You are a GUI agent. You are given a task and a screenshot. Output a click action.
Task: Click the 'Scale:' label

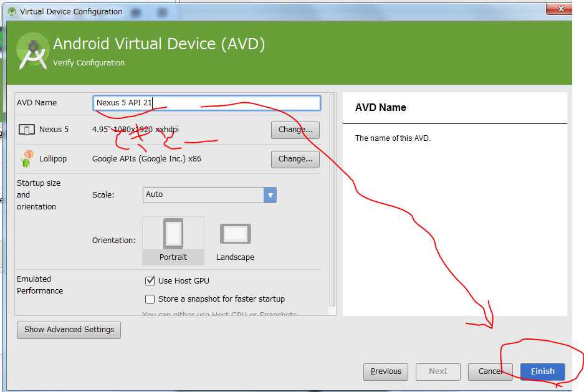click(x=103, y=195)
